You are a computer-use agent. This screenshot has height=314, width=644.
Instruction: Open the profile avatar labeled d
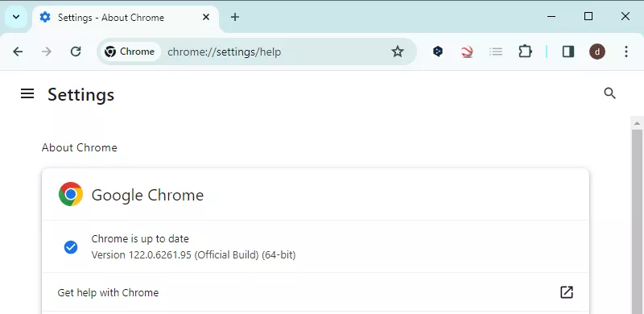(x=597, y=52)
